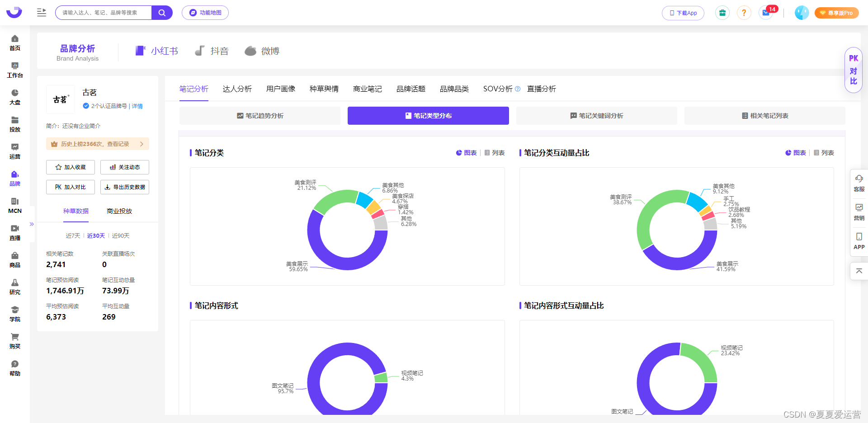Open the 详情 link for certified brand accounts
This screenshot has width=868, height=423.
[137, 106]
